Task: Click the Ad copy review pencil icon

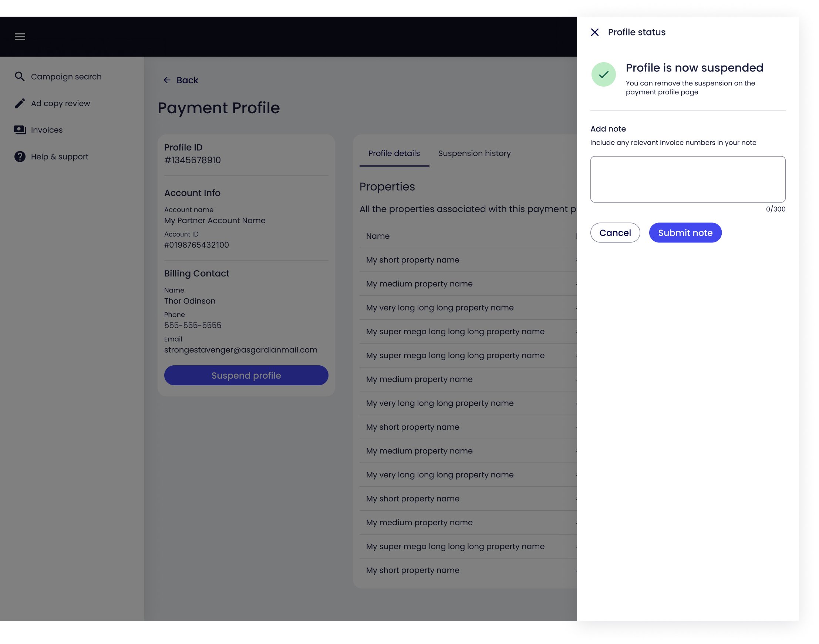Action: [20, 103]
